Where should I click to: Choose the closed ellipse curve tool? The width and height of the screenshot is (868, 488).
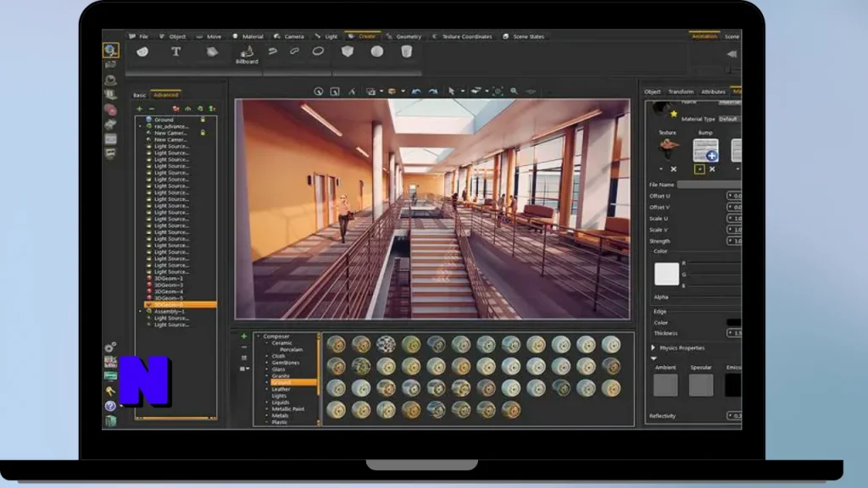coord(318,52)
